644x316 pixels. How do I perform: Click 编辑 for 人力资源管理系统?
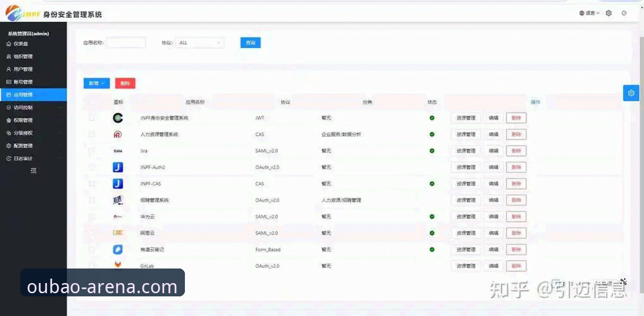493,134
